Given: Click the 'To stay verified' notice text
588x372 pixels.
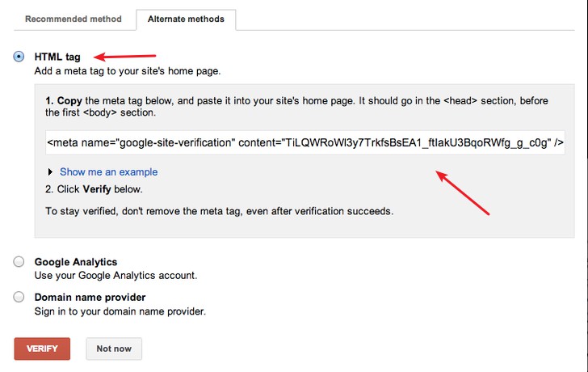Looking at the screenshot, I should pyautogui.click(x=220, y=211).
